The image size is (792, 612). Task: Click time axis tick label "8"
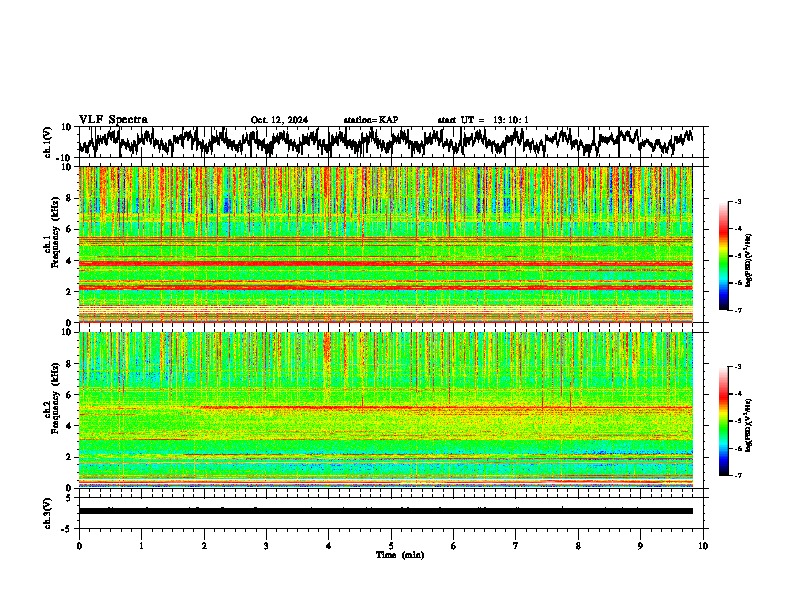[578, 546]
